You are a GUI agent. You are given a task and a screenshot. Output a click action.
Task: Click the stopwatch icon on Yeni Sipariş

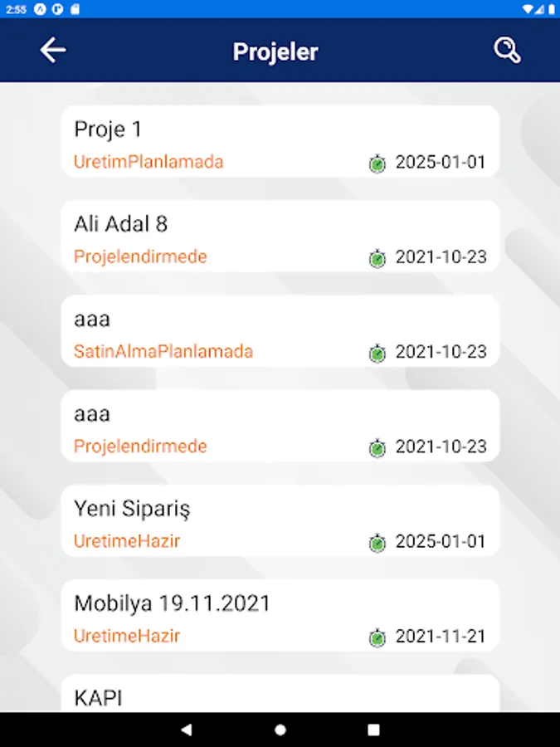point(377,542)
